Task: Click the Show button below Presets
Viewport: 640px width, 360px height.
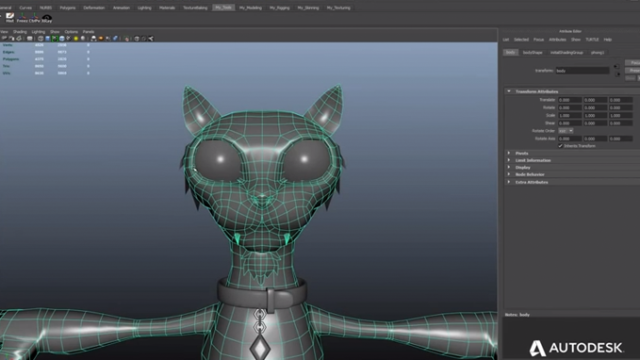Action: [x=630, y=78]
